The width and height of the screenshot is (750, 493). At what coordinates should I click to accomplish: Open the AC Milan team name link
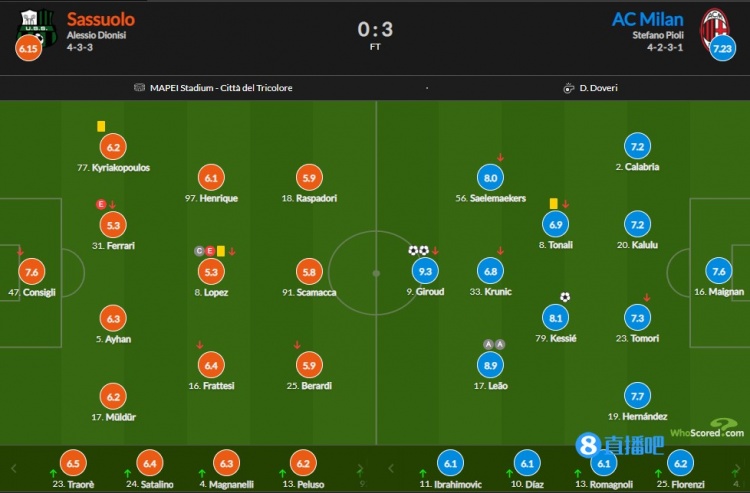pyautogui.click(x=648, y=19)
